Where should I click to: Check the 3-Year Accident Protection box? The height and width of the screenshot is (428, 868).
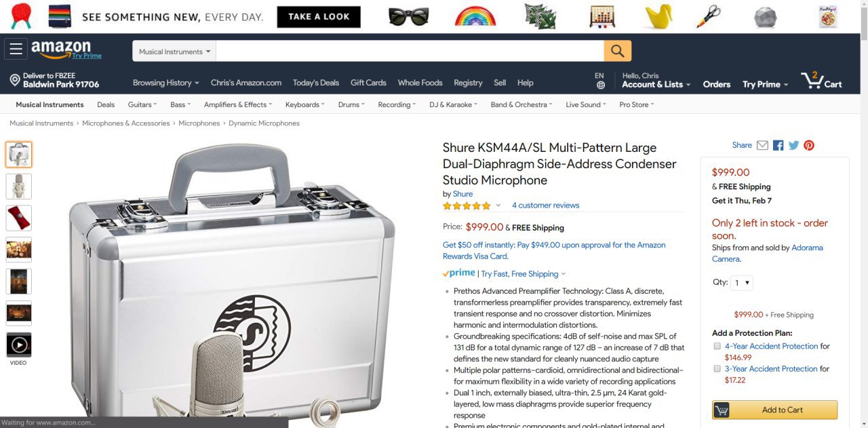click(x=717, y=369)
